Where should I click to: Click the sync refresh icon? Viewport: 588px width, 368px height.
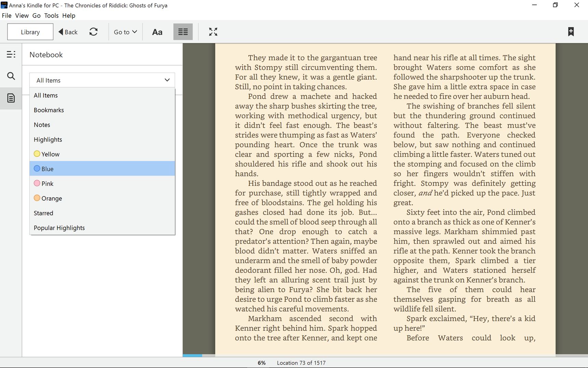(93, 32)
